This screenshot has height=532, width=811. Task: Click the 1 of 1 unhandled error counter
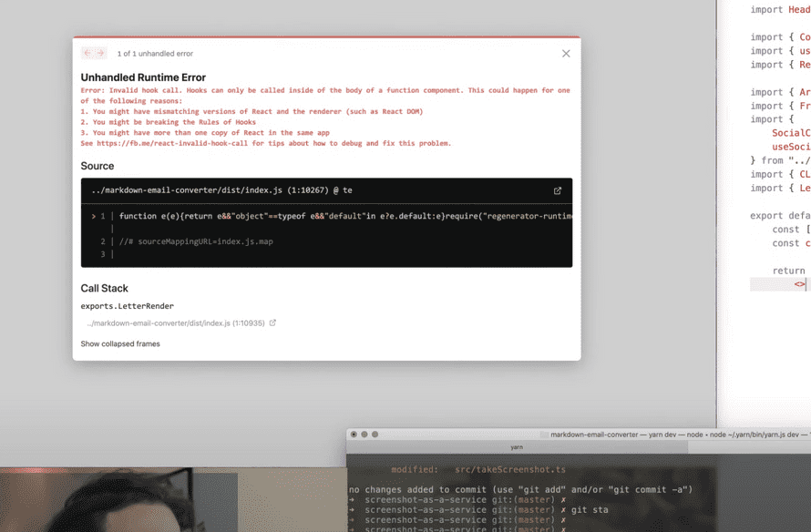click(x=151, y=53)
